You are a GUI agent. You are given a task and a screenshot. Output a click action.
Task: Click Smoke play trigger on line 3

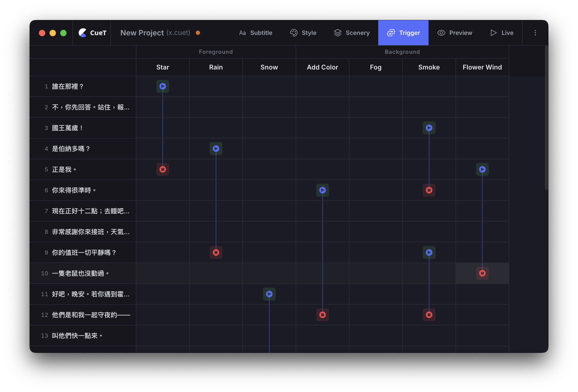click(x=429, y=128)
